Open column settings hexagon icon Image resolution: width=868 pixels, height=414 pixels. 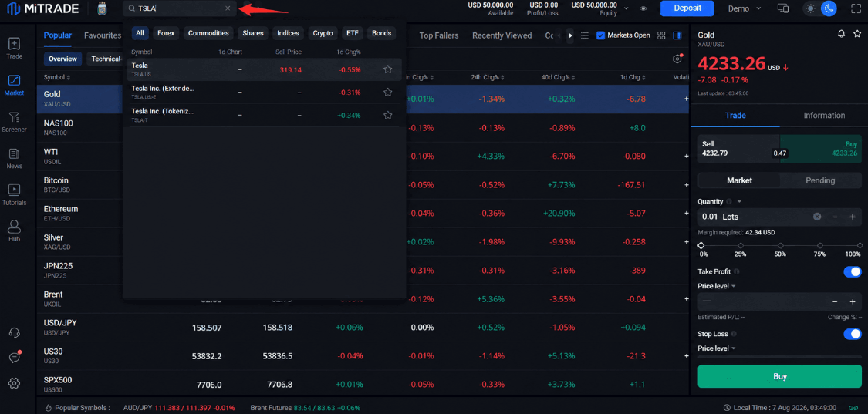pos(677,59)
